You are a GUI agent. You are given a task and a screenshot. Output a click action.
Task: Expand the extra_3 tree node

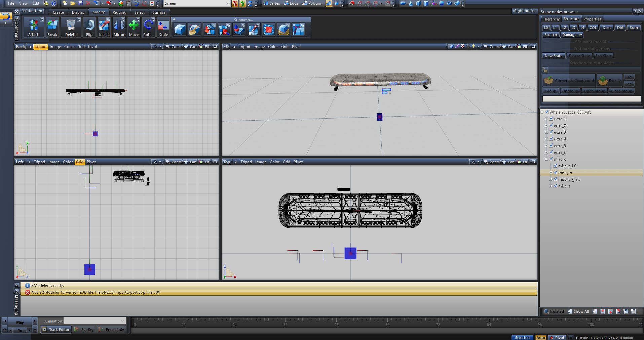click(x=546, y=132)
